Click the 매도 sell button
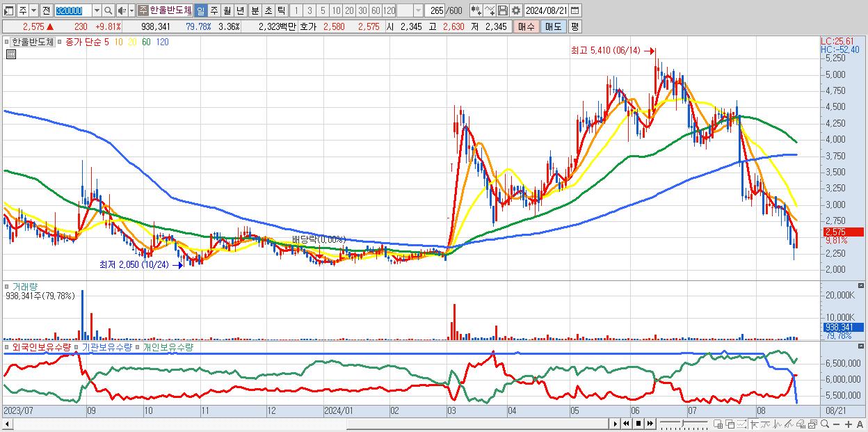The height and width of the screenshot is (432, 868). (553, 26)
